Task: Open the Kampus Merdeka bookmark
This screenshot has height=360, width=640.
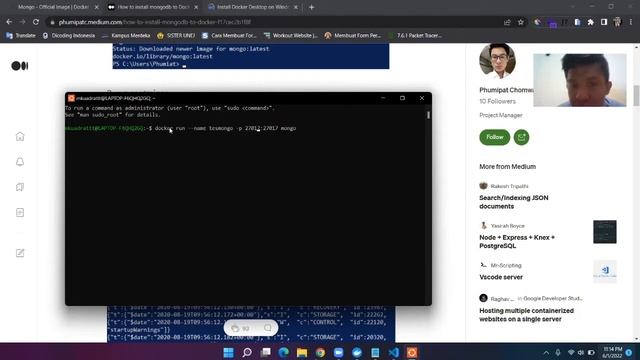Action: click(x=126, y=36)
